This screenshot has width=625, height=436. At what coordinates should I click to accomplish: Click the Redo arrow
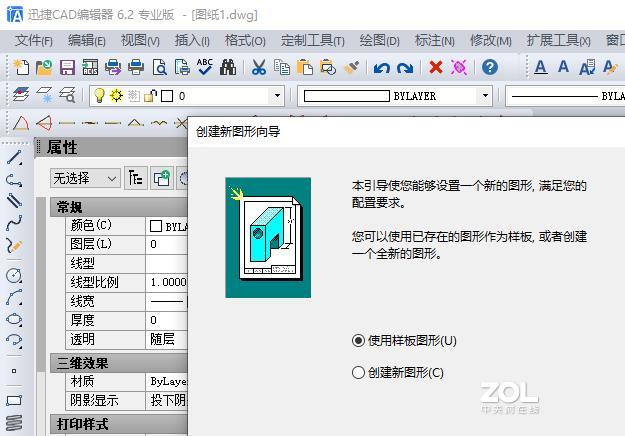pos(405,68)
